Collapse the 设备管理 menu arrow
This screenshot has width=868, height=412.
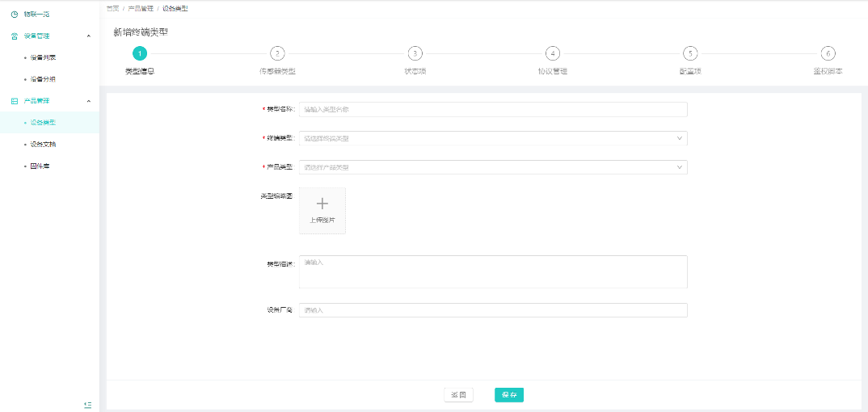[88, 36]
